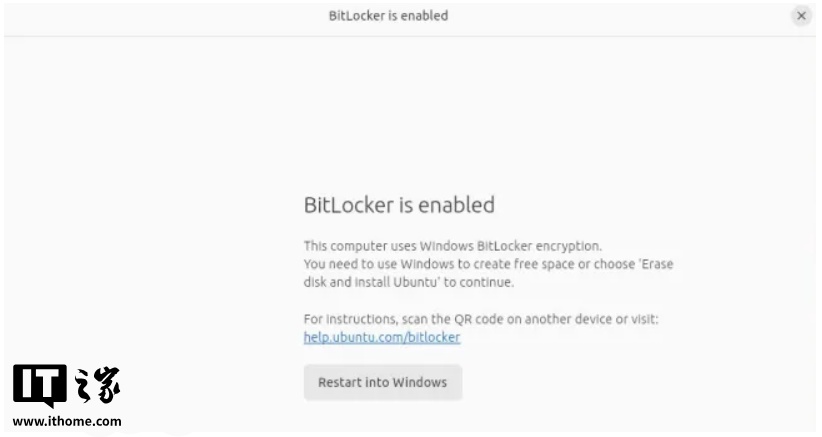The width and height of the screenshot is (822, 437).
Task: Select the large 'BitLocker is enabled' heading
Action: 399,205
